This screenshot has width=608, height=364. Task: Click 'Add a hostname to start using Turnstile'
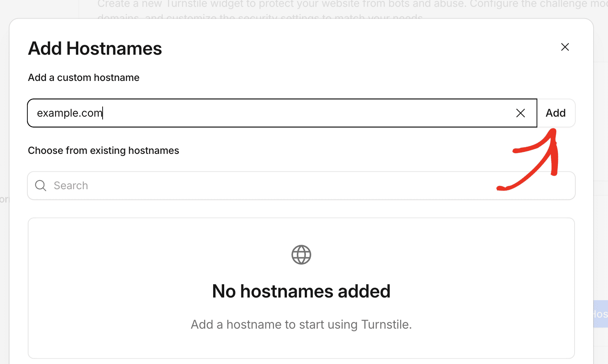(x=301, y=324)
